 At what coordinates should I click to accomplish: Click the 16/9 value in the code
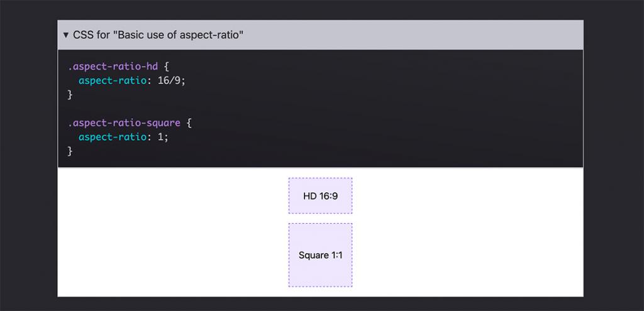pos(170,80)
